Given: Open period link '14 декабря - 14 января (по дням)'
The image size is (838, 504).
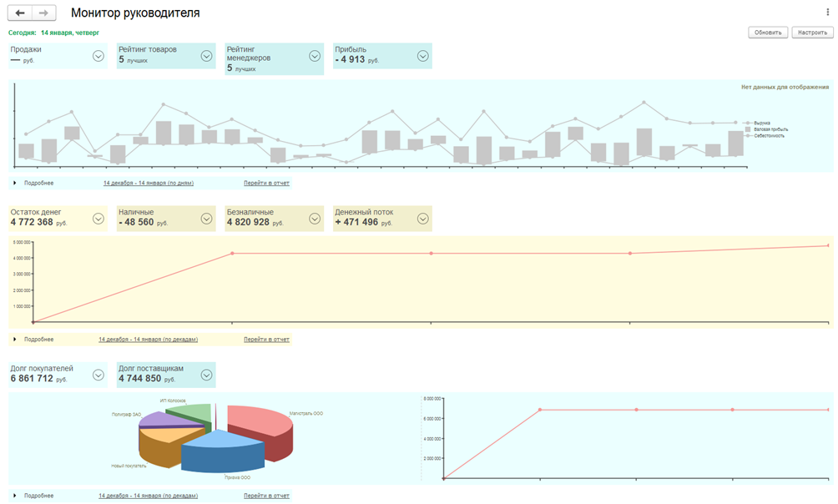Looking at the screenshot, I should tap(149, 183).
